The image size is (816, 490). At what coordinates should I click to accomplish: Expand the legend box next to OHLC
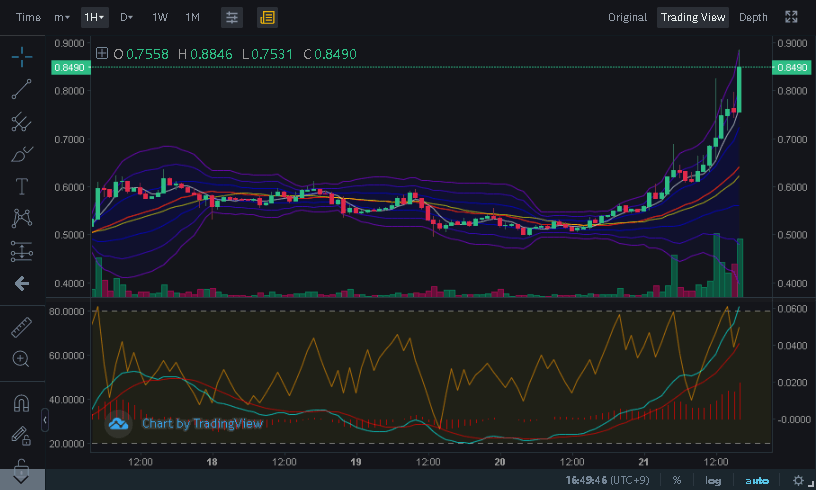pos(102,53)
